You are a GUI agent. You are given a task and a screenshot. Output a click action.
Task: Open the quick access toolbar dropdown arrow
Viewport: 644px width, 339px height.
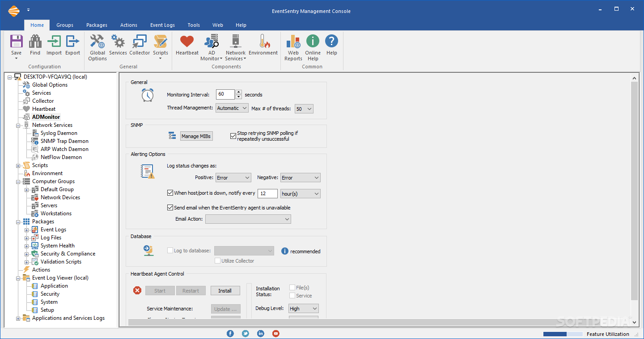(28, 10)
